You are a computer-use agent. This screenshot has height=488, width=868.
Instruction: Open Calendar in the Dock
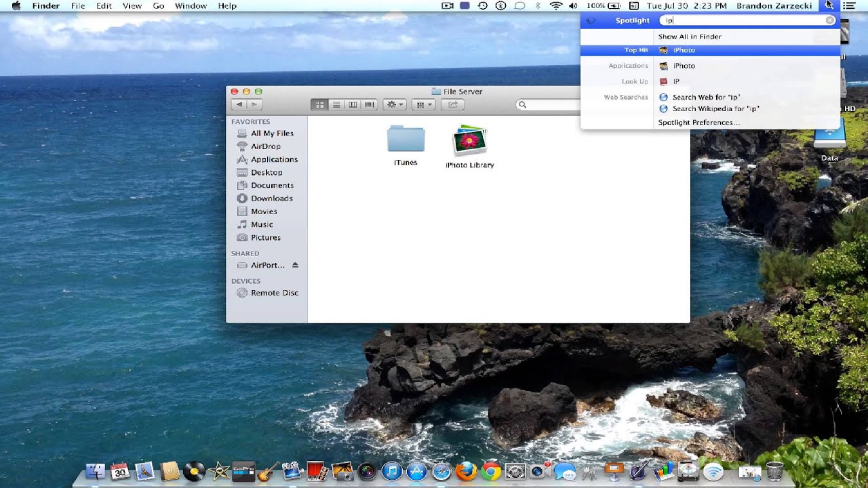(120, 471)
